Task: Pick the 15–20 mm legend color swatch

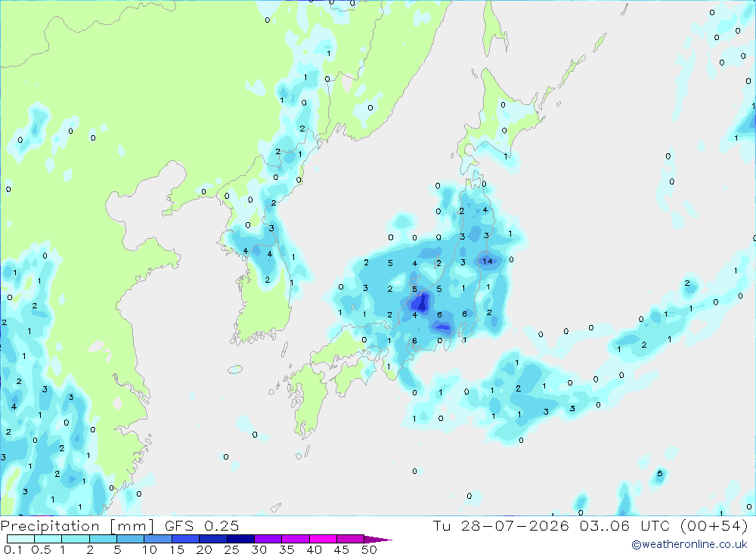Action: (x=186, y=539)
